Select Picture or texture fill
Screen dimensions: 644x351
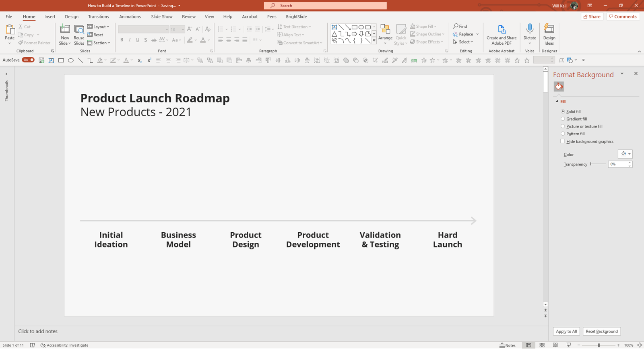(x=563, y=126)
